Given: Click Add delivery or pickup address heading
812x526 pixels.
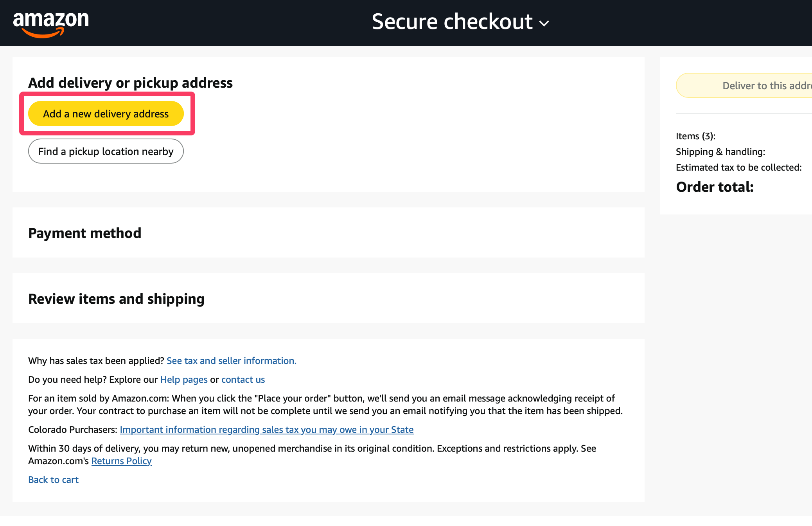Looking at the screenshot, I should (x=130, y=83).
